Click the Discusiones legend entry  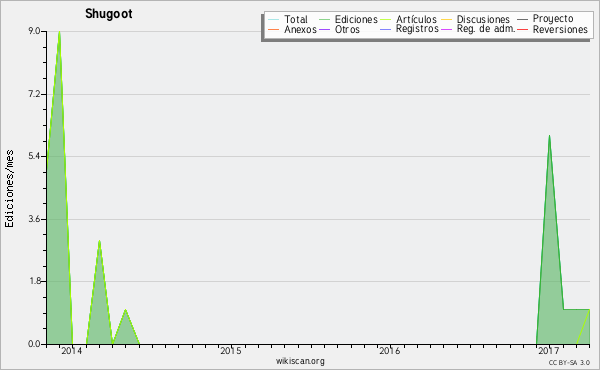[x=483, y=19]
